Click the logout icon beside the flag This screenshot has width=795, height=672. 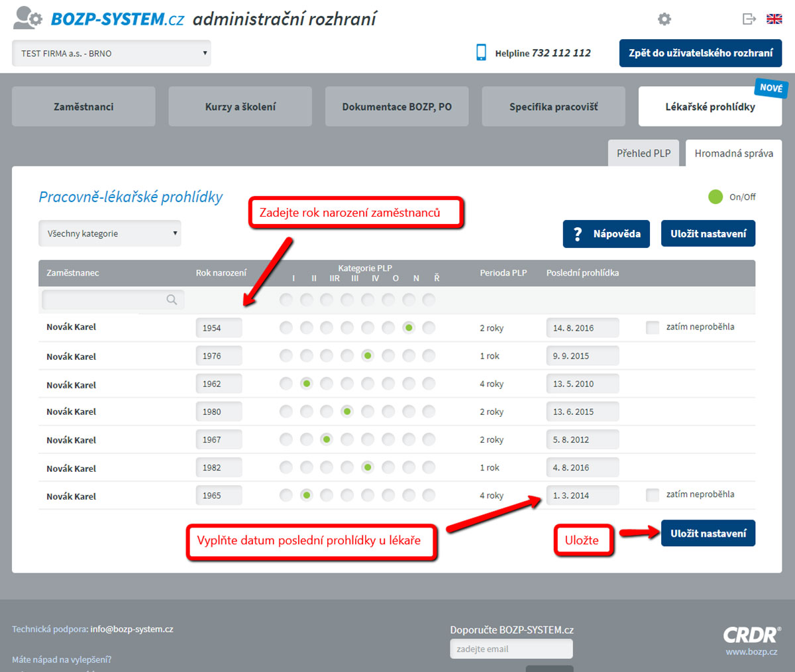coord(749,19)
